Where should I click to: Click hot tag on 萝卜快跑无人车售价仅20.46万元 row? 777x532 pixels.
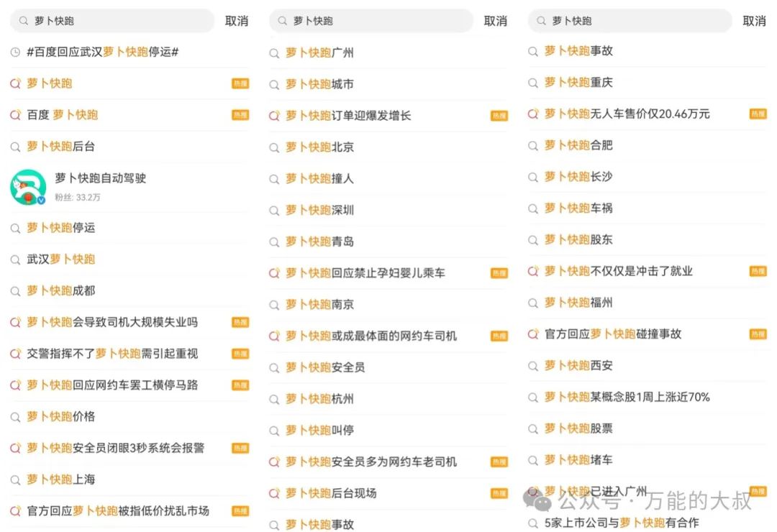(x=758, y=114)
